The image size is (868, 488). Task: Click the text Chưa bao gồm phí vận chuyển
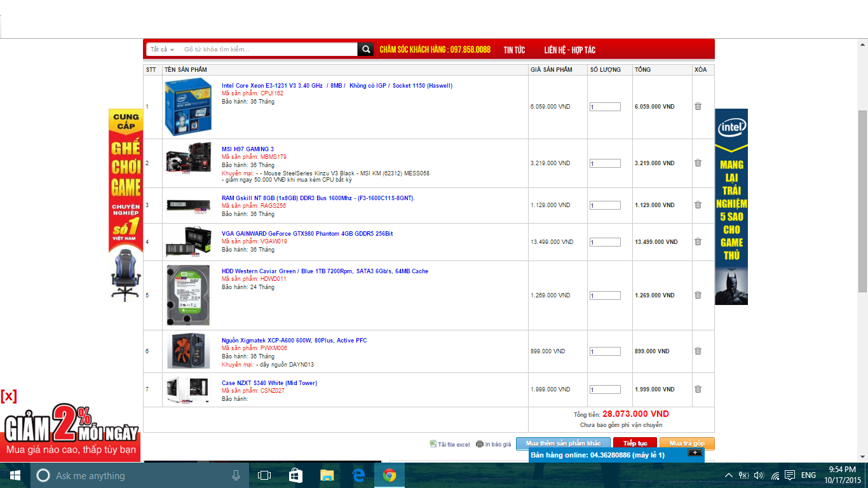pyautogui.click(x=621, y=425)
